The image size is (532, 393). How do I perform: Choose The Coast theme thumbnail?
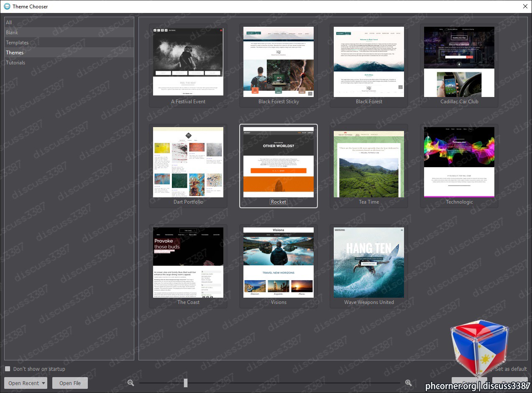coord(188,263)
